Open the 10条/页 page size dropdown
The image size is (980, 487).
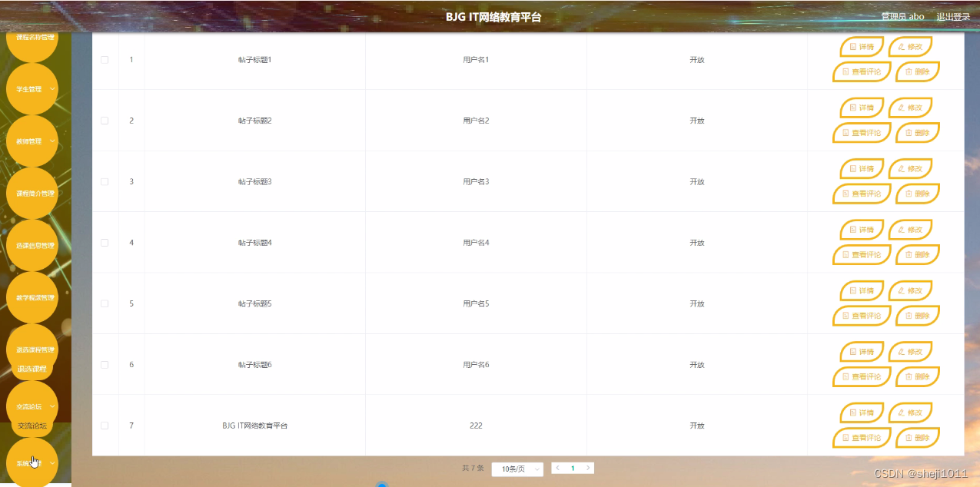517,468
